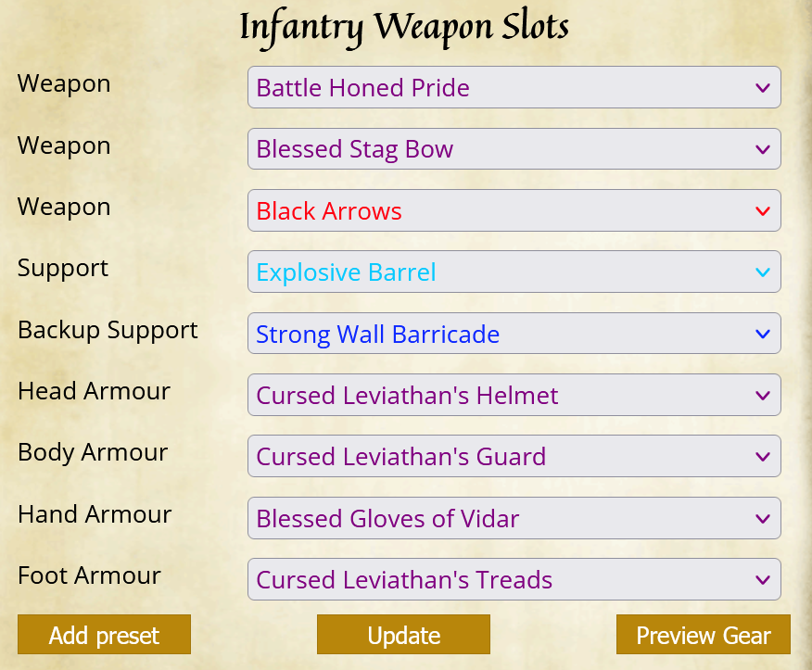812x670 pixels.
Task: Expand the Explosive Barrel support dropdown
Action: [514, 272]
